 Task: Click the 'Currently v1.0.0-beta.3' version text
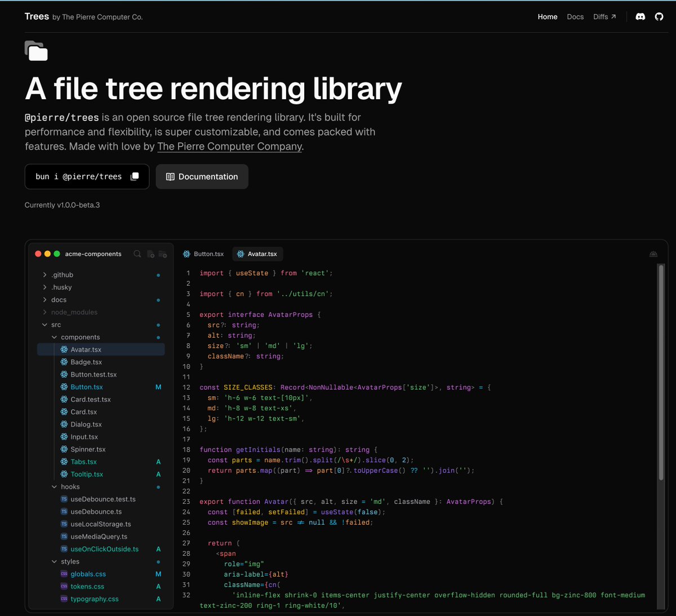pos(62,205)
